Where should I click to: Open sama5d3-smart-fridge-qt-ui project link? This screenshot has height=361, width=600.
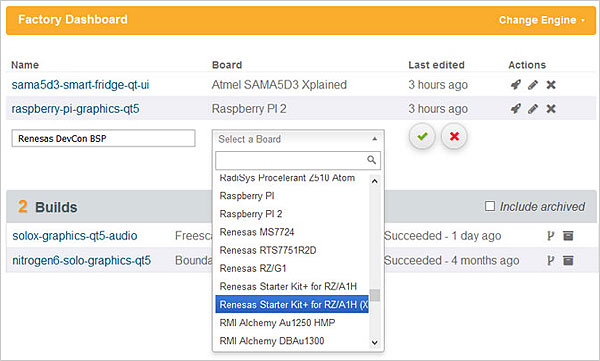point(80,85)
